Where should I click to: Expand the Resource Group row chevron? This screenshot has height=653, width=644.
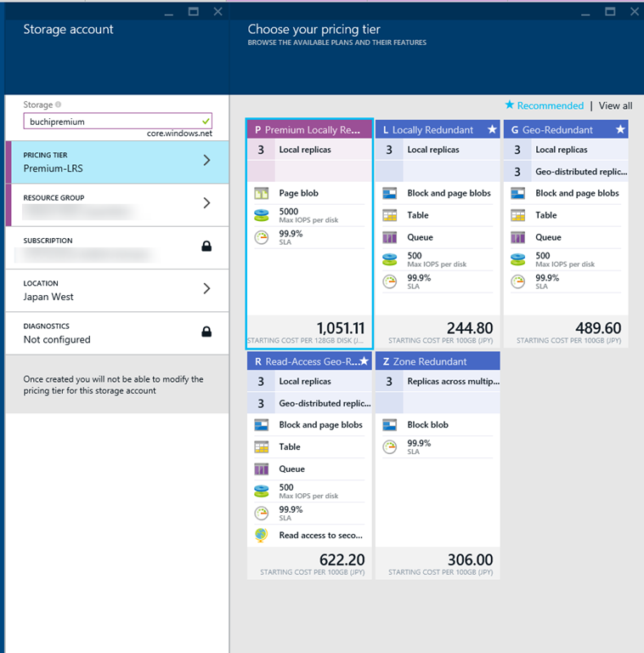(x=206, y=203)
